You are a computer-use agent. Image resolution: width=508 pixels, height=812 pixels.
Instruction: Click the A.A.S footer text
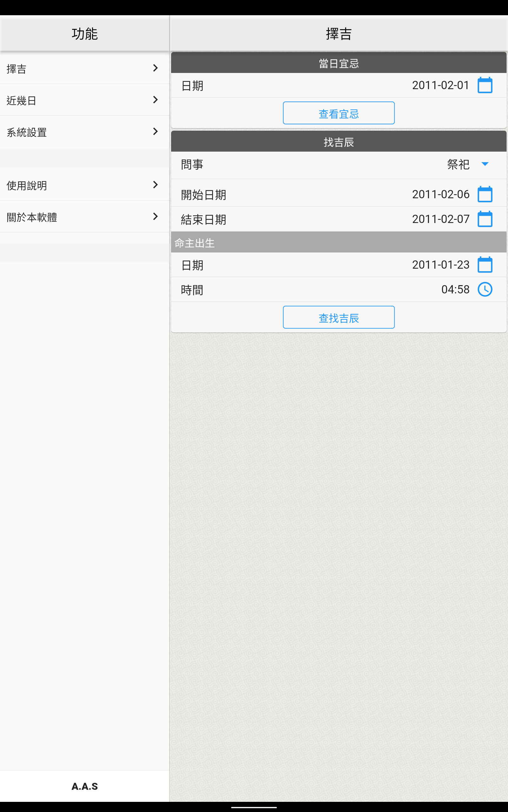point(85,786)
